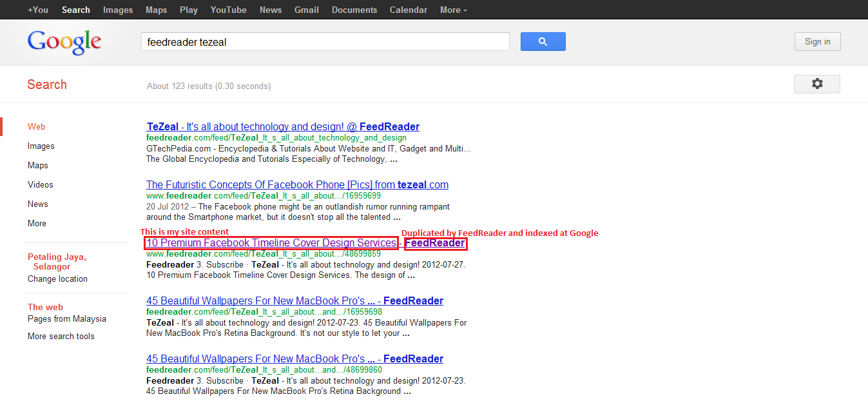This screenshot has width=868, height=412.
Task: Click green URL ending in technology_and_design
Action: pos(276,138)
